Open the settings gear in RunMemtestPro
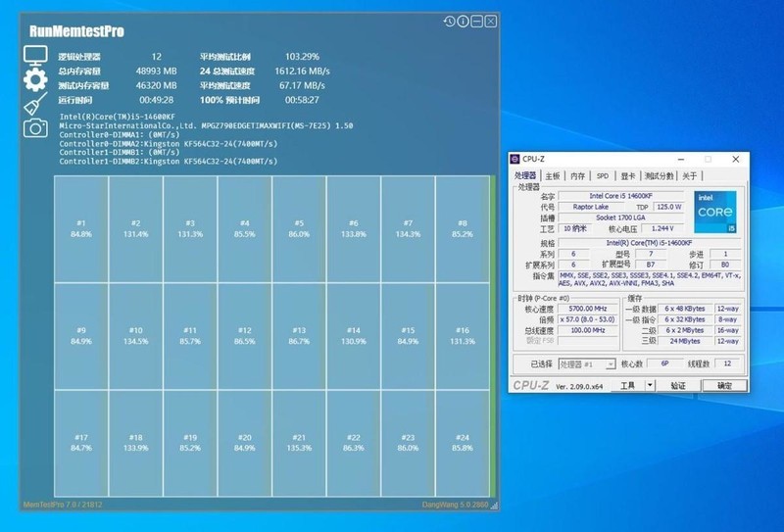 (x=35, y=79)
